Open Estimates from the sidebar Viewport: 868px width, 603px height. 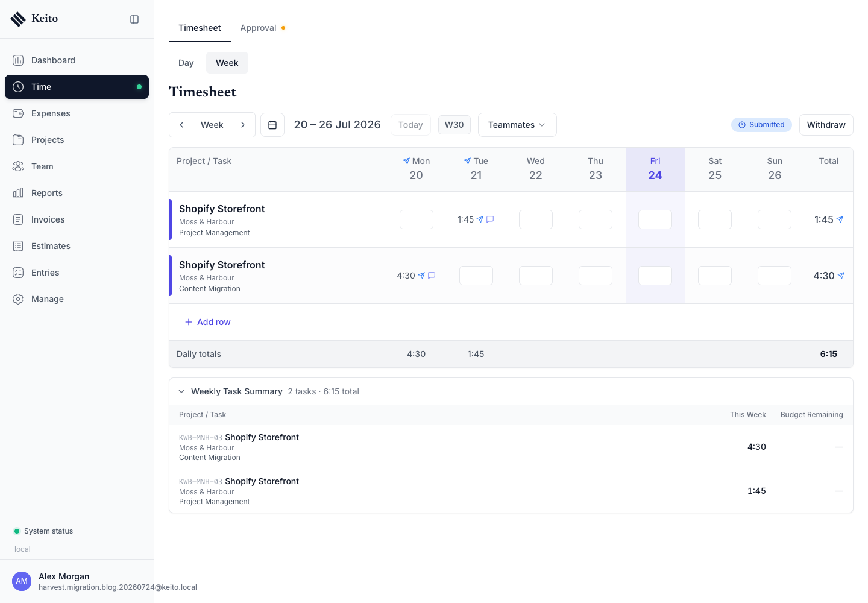(77, 246)
